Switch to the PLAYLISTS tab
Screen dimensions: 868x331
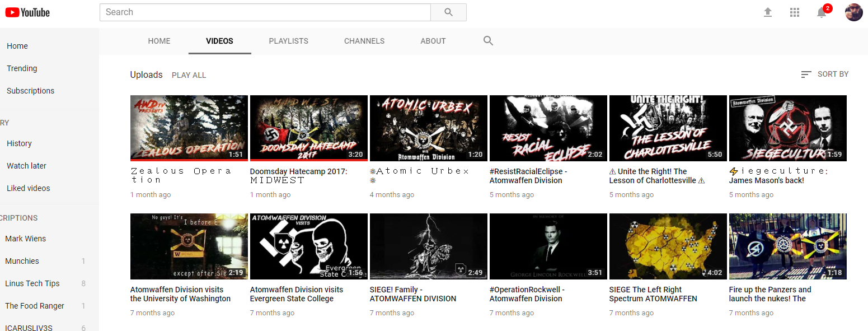(x=288, y=41)
